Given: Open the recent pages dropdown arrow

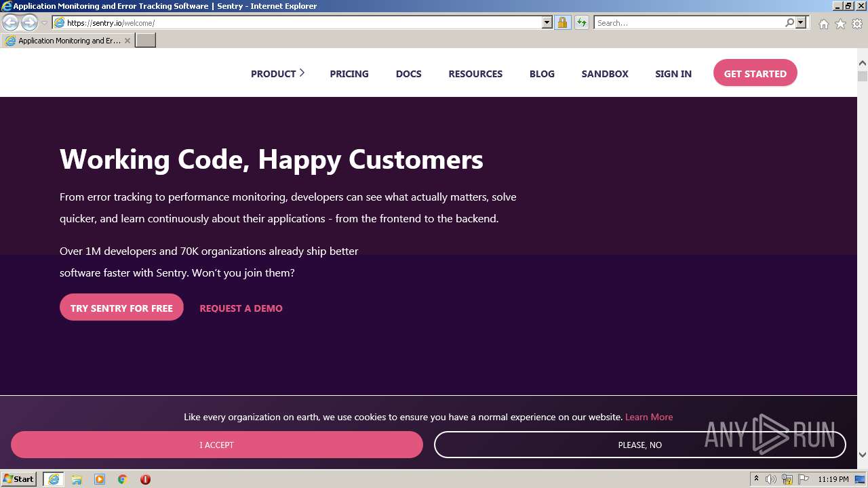Looking at the screenshot, I should coord(44,23).
